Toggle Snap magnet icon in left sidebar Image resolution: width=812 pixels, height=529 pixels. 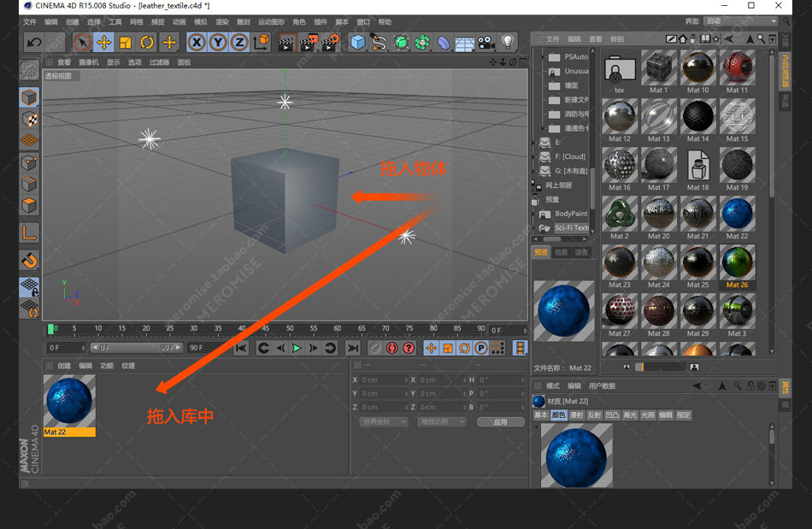tap(29, 260)
